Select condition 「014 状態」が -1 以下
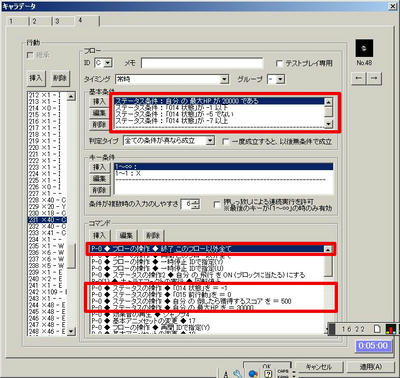Viewport: 400px width, 378px height. pyautogui.click(x=219, y=107)
